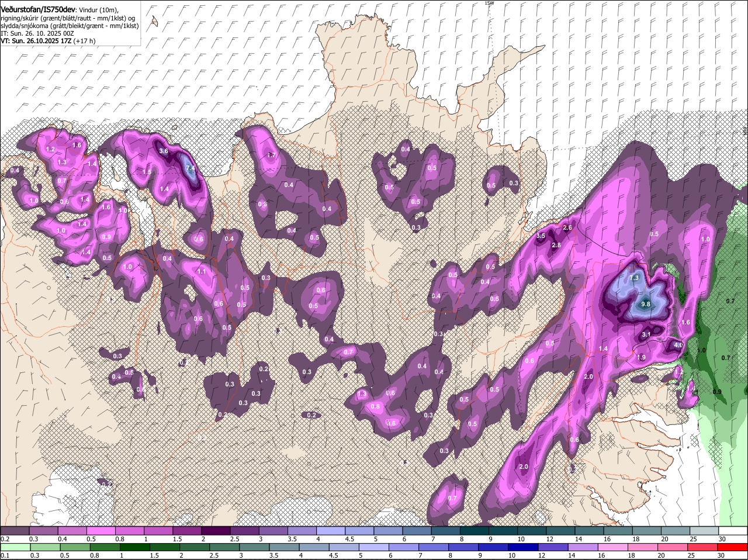
Task: Click the Veðurstofan/IS750dev map title
Action: [38, 10]
